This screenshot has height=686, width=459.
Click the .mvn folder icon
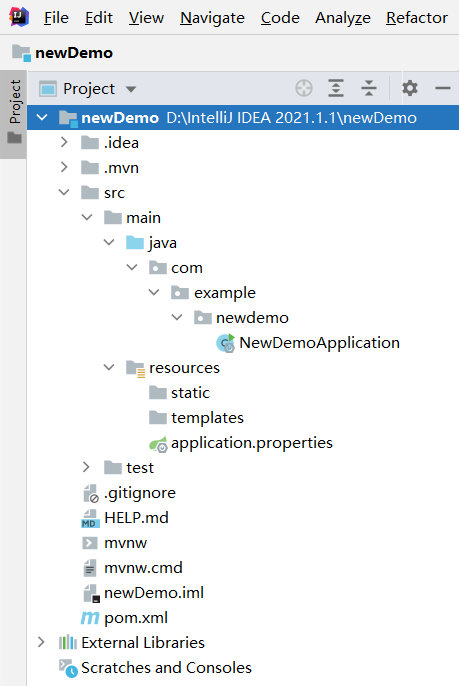90,168
